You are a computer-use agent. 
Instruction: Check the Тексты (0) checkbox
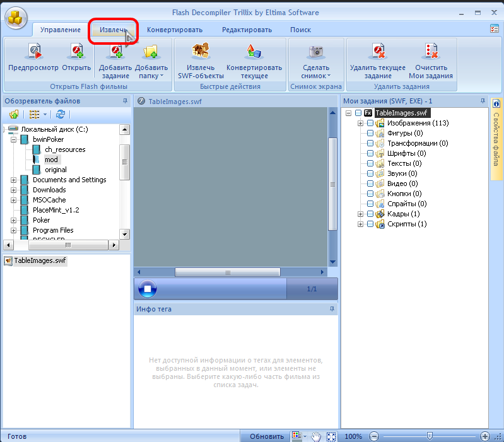(370, 163)
